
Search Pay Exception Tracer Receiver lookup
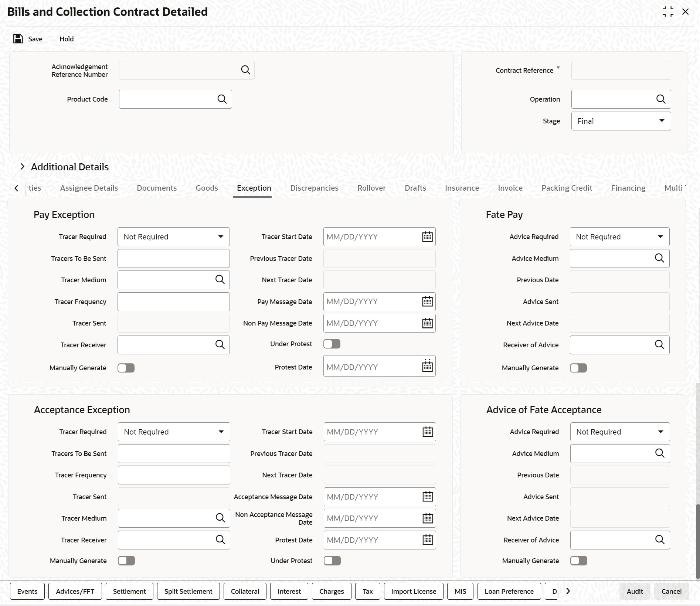(220, 345)
